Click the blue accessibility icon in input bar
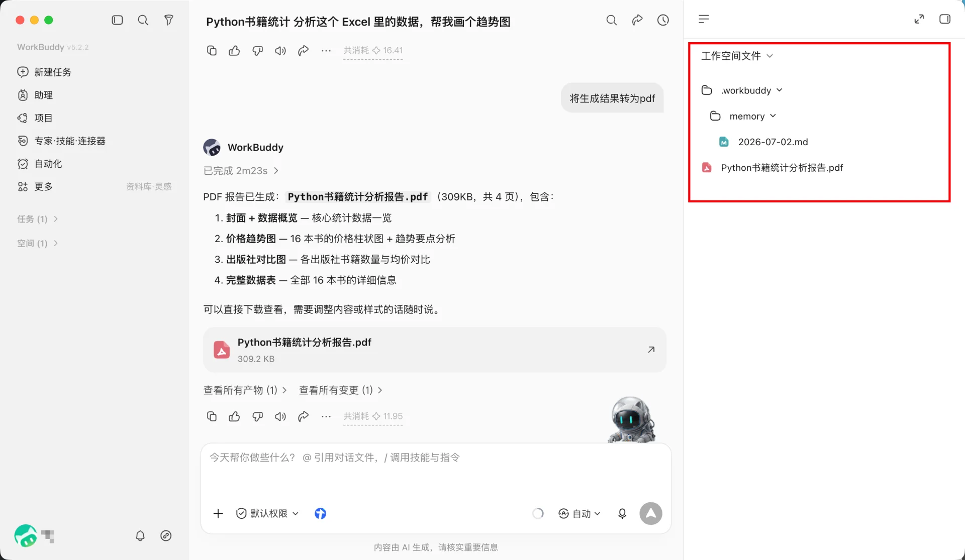Image resolution: width=965 pixels, height=560 pixels. pos(320,513)
